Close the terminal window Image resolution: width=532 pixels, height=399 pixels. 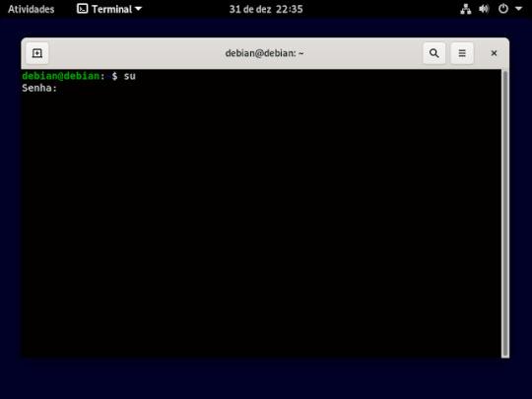coord(494,53)
